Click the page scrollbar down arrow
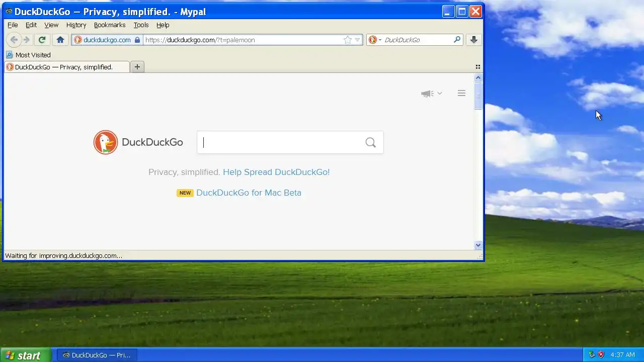 (x=478, y=245)
